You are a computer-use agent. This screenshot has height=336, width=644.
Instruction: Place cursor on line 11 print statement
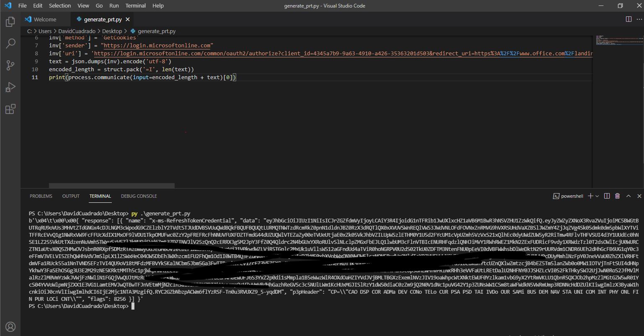point(142,77)
